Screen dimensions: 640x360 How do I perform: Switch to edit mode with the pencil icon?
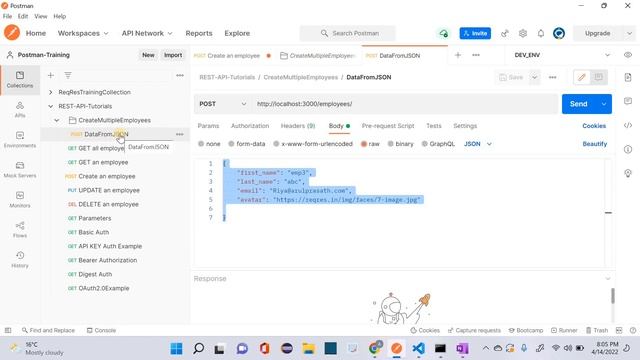point(582,77)
